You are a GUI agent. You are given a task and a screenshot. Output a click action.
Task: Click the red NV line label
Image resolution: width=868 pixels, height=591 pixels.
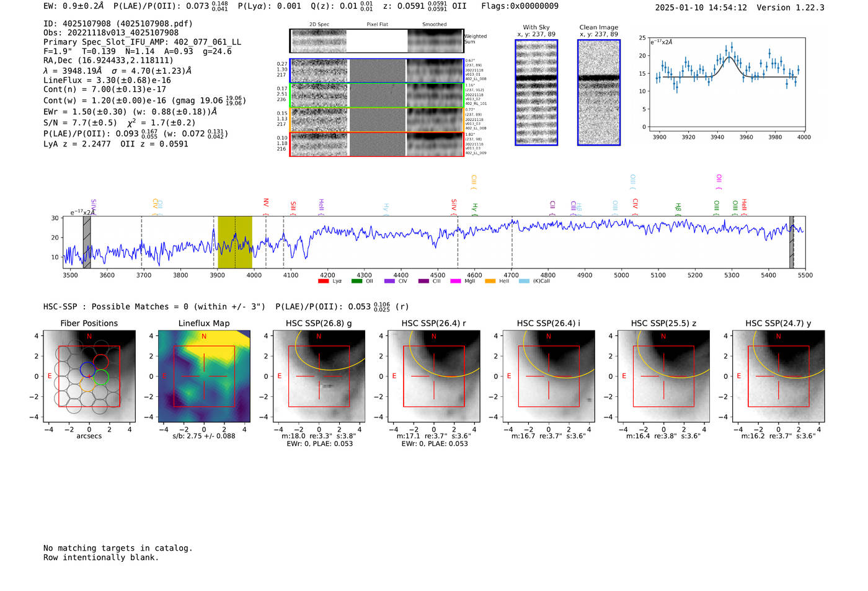tap(266, 203)
